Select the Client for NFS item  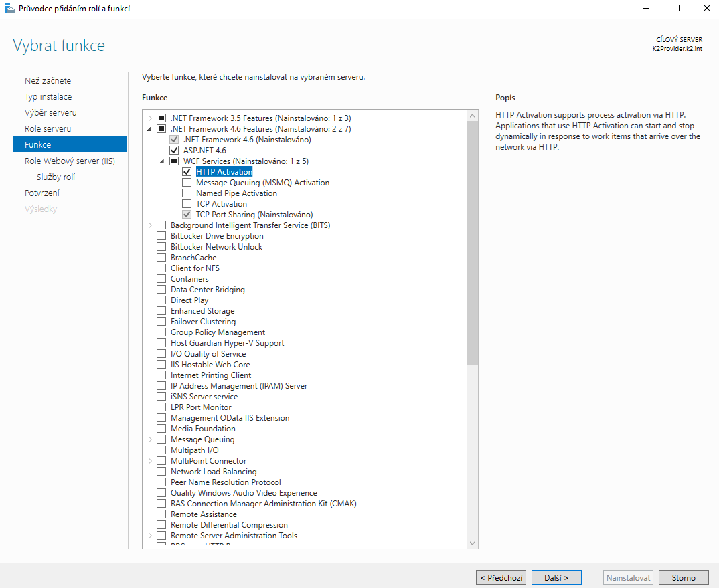click(195, 268)
